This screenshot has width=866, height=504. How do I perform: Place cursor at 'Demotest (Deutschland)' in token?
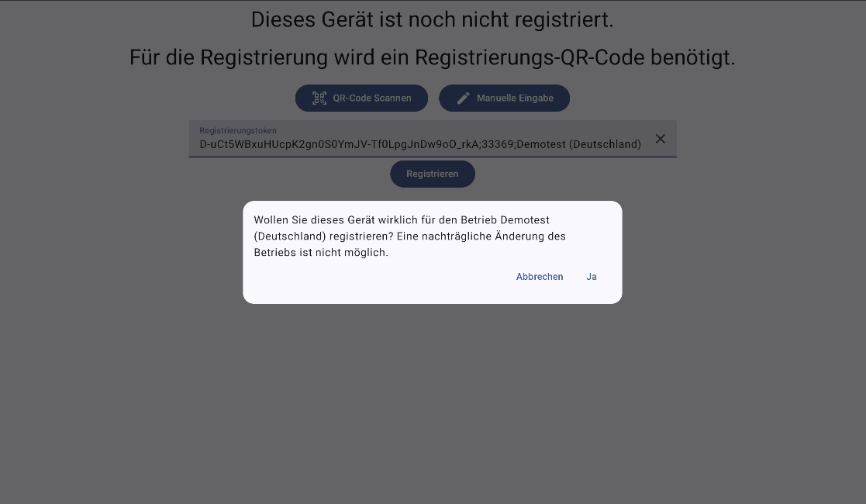579,145
